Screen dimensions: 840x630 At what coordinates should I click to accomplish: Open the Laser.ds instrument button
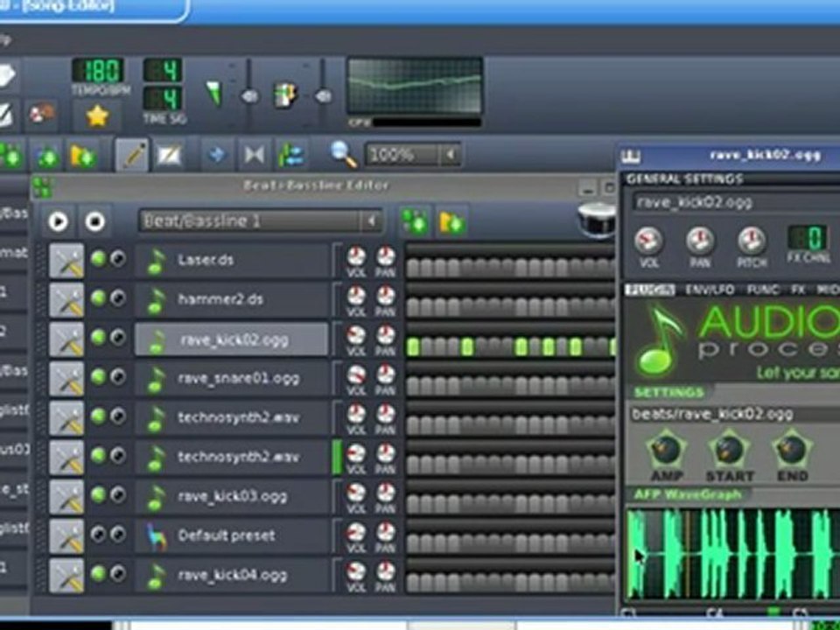pos(231,261)
